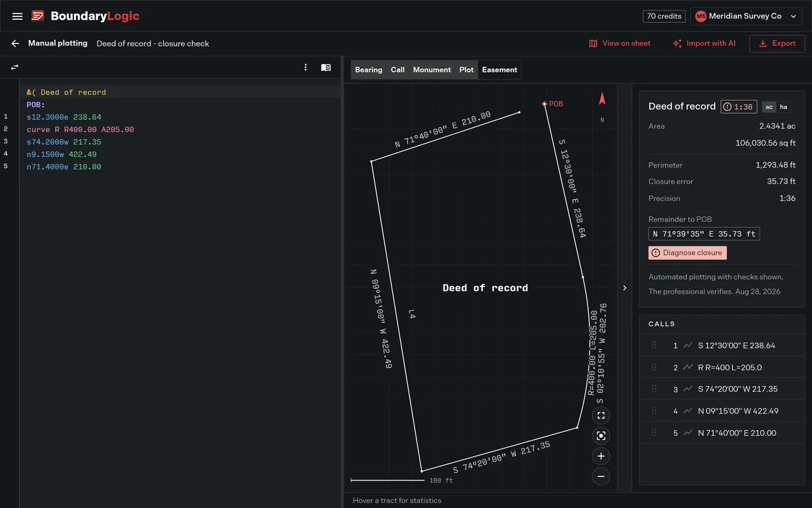
Task: Center the plot with the focus icon
Action: point(600,436)
